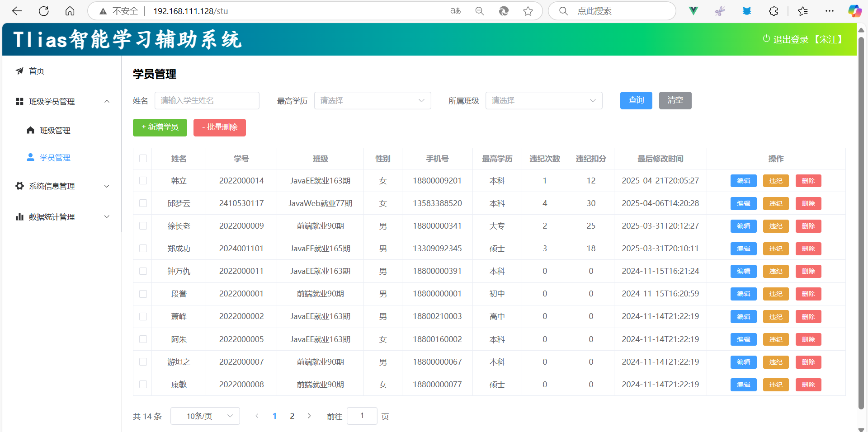
Task: Open browser settings three-dots menu
Action: 830,11
